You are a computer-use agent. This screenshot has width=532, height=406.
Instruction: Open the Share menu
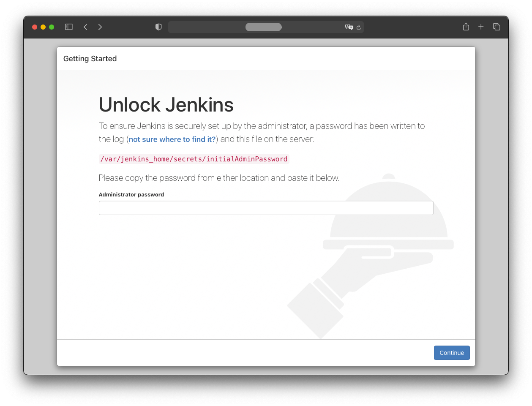[x=466, y=27]
